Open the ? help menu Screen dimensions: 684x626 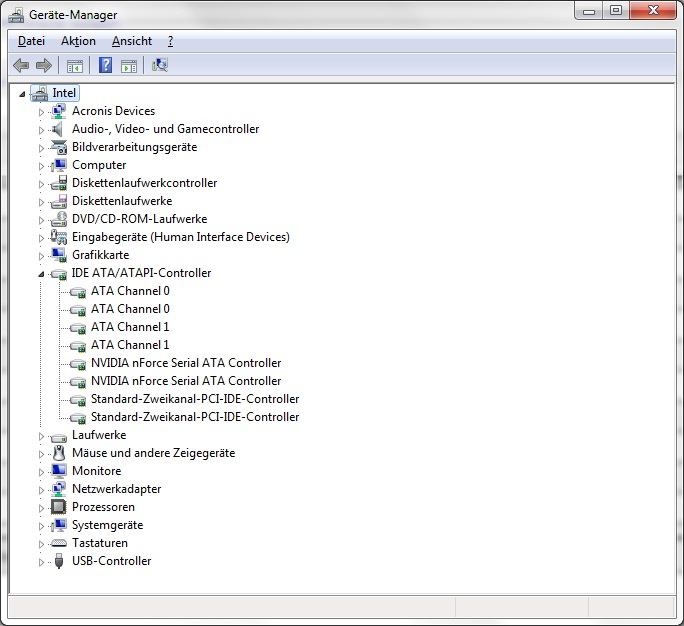[x=171, y=41]
